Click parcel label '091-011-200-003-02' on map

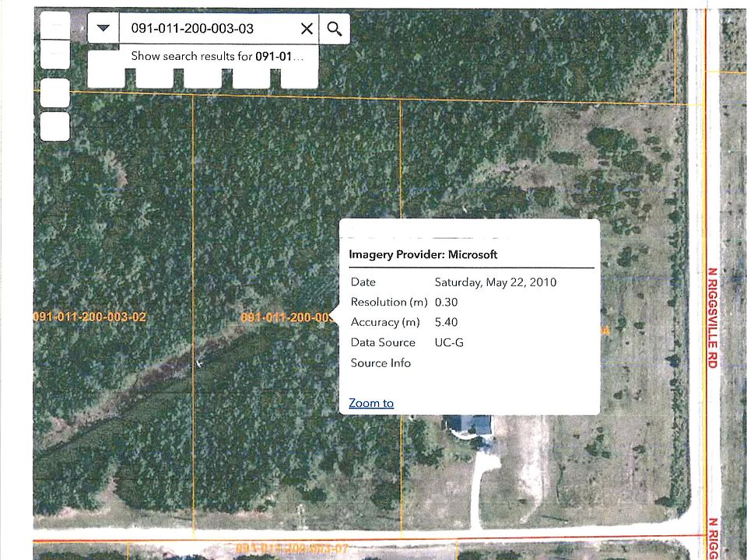pos(90,317)
